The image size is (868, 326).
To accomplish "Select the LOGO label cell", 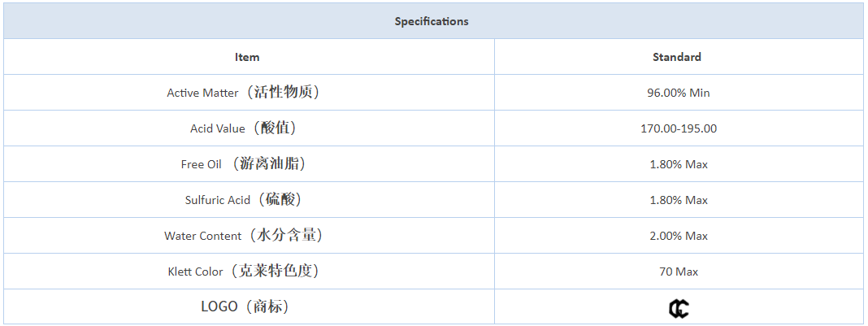I will (250, 306).
